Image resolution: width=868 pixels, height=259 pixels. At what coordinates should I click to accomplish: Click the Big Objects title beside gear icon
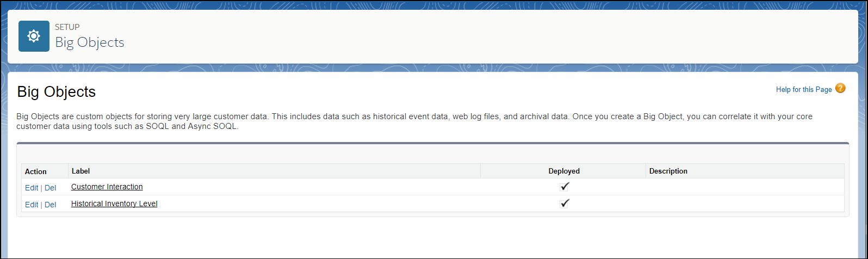[90, 42]
